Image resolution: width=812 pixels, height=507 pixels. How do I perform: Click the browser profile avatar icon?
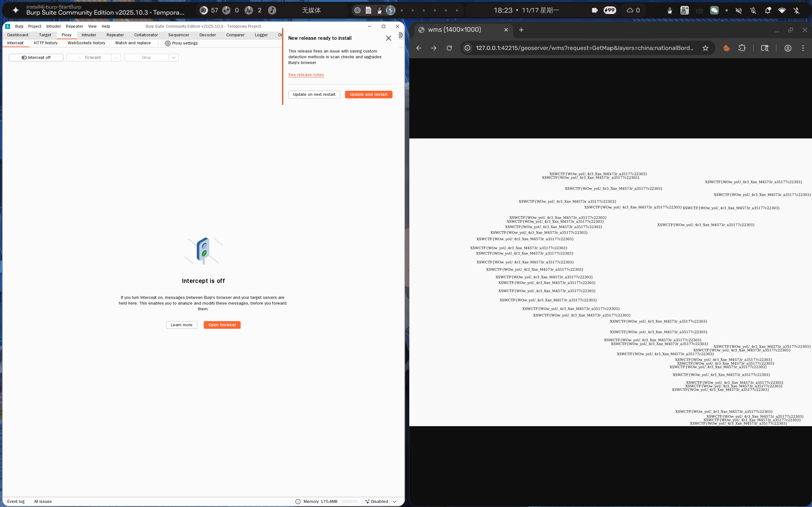[x=788, y=48]
